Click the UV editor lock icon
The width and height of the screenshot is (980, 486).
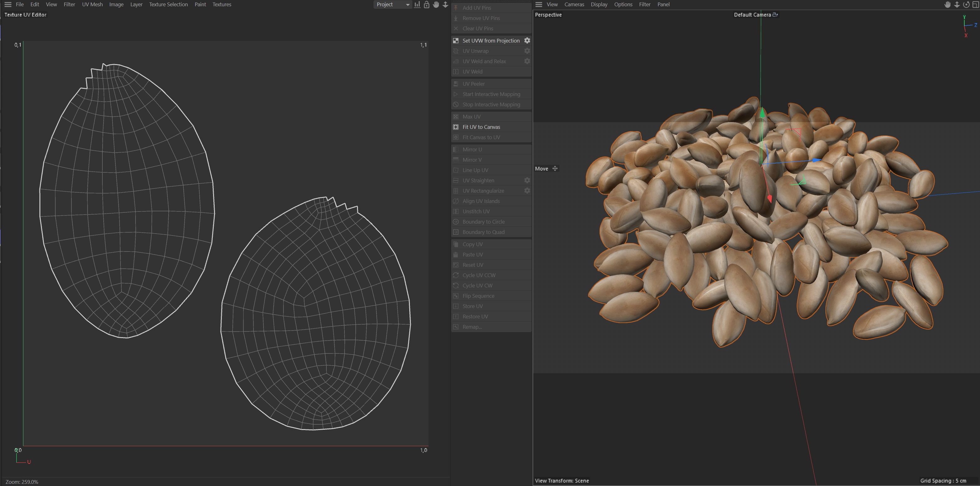(426, 5)
